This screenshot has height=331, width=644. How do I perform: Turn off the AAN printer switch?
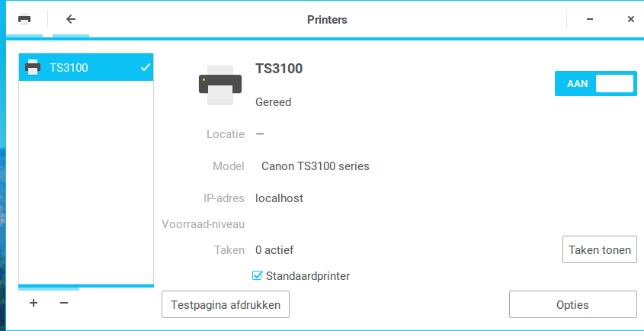pos(595,83)
